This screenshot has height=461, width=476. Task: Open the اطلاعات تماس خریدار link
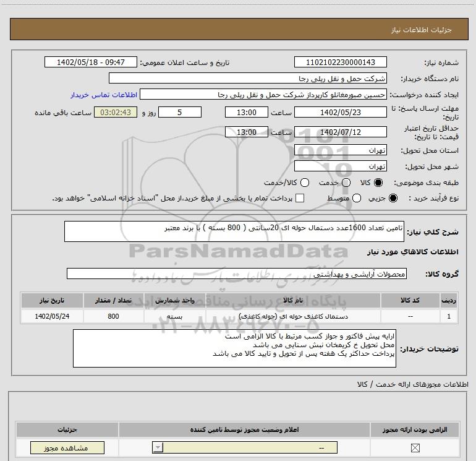tap(104, 95)
